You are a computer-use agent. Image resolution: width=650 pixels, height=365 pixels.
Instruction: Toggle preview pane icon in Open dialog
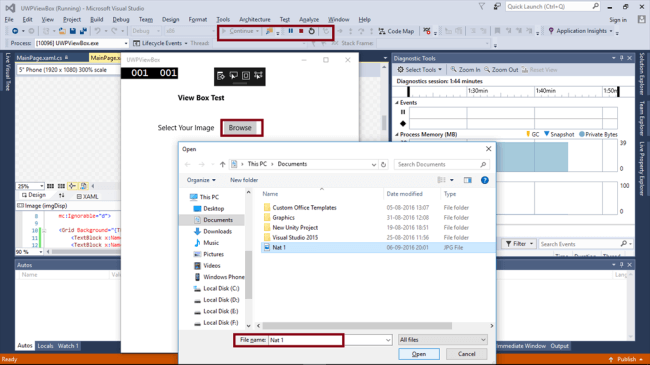coord(468,180)
